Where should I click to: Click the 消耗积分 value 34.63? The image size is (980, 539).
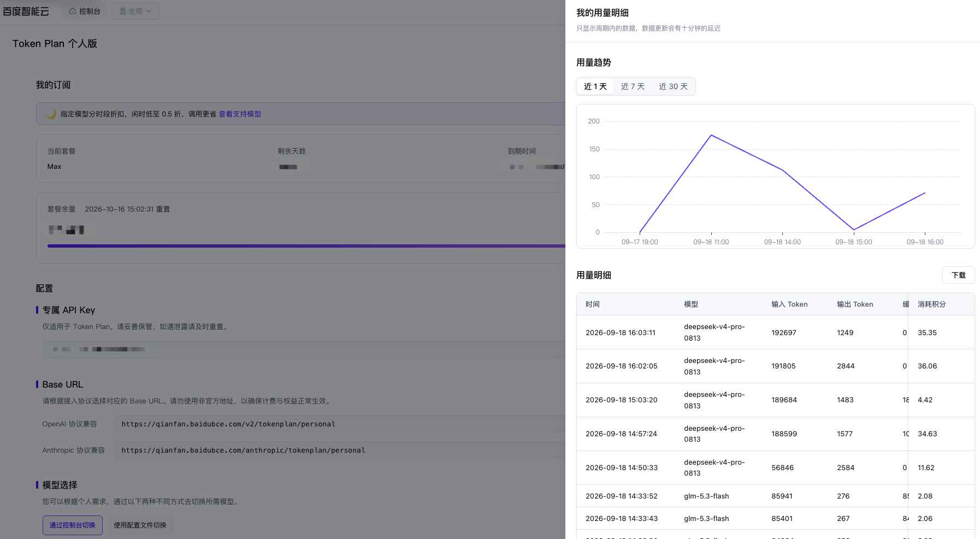(928, 434)
